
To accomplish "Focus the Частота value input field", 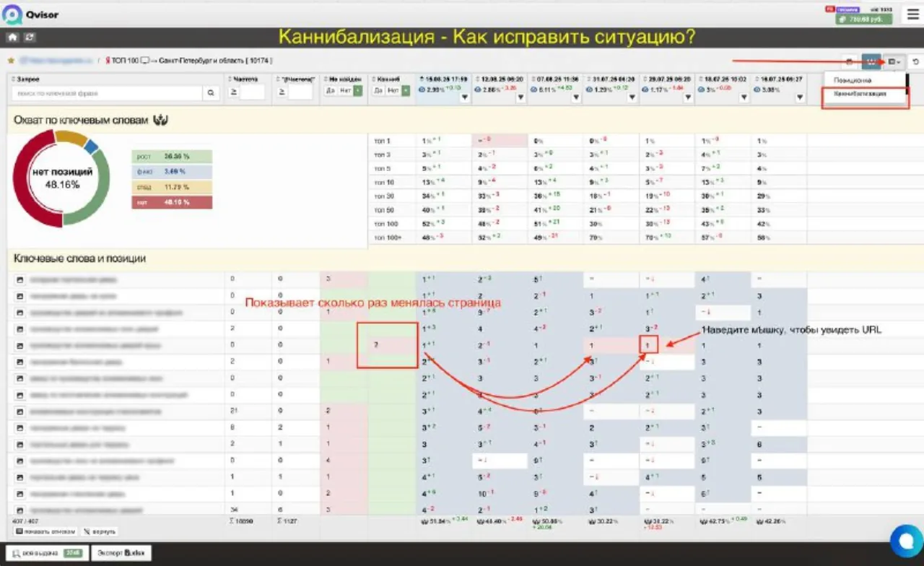I will point(253,92).
